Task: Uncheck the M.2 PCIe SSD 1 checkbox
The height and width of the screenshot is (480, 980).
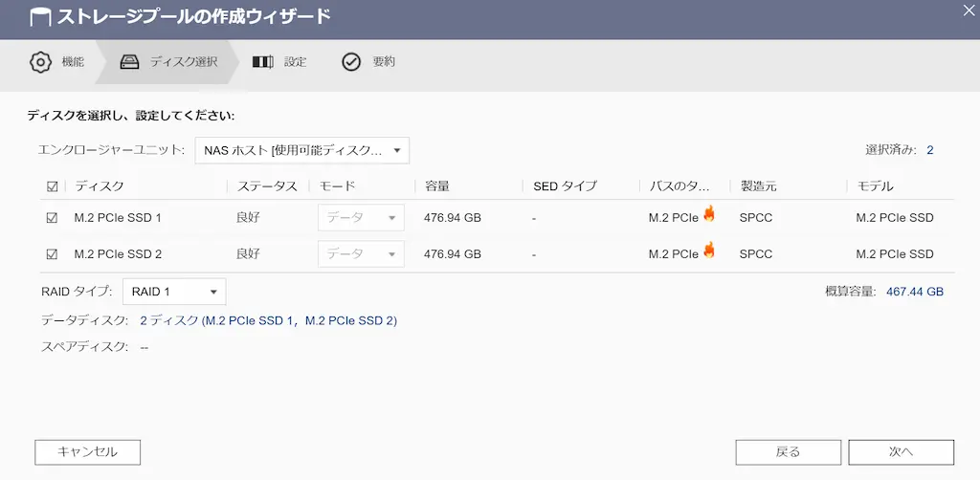Action: (53, 218)
